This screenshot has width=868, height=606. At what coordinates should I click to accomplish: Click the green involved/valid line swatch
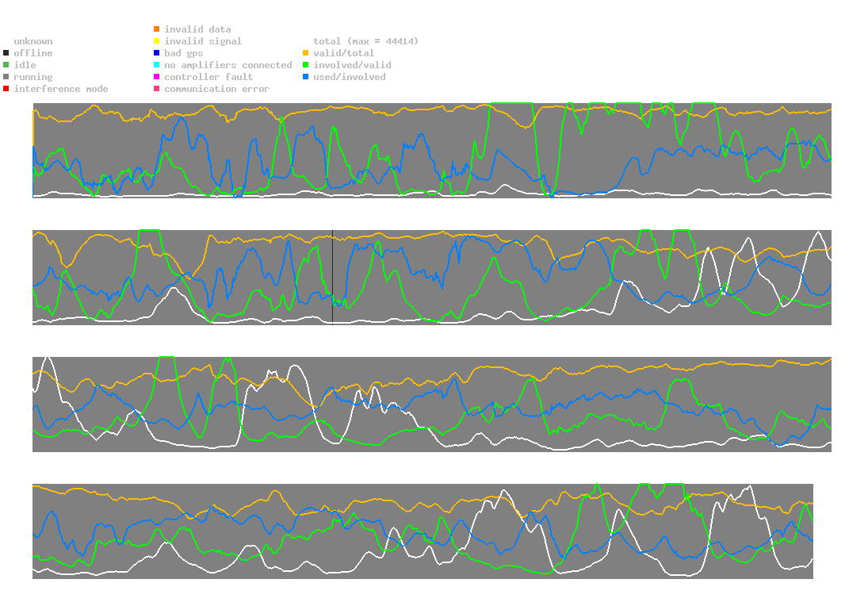coord(306,65)
